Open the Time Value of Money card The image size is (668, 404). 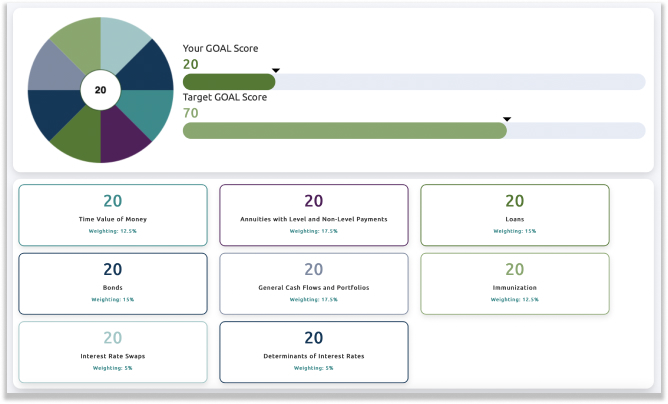pyautogui.click(x=113, y=215)
